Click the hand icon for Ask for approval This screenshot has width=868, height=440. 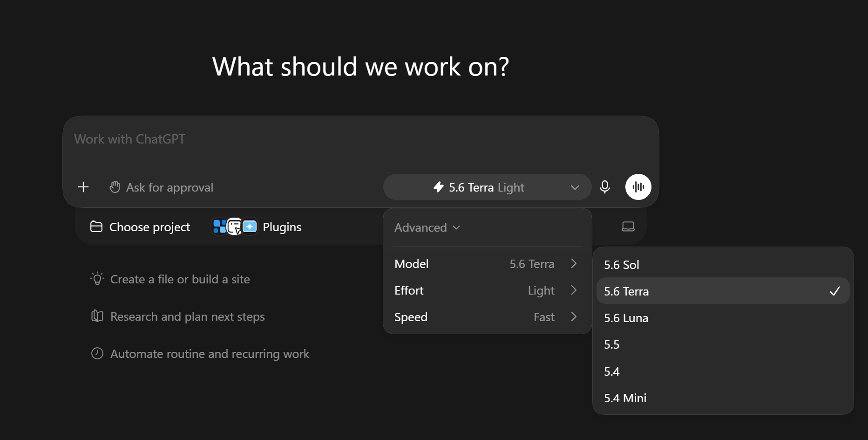[115, 187]
